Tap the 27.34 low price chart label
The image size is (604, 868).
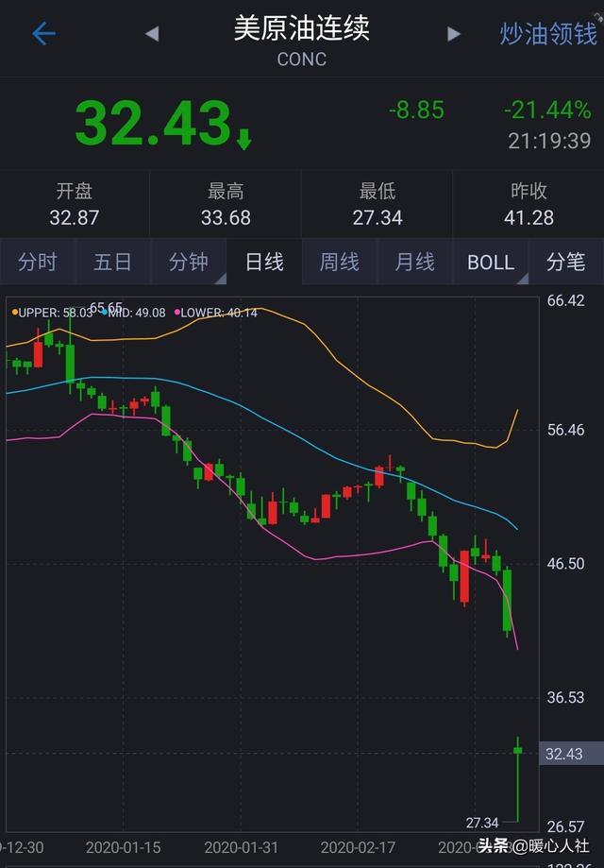[x=482, y=823]
